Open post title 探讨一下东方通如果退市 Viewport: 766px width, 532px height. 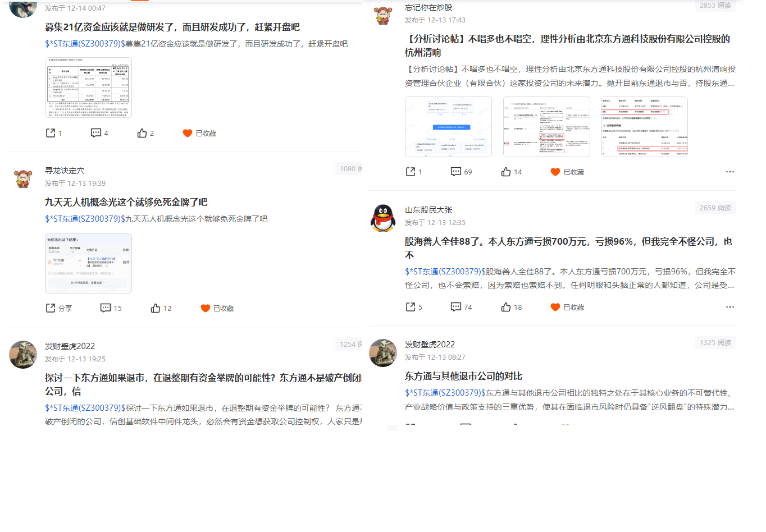pyautogui.click(x=203, y=384)
